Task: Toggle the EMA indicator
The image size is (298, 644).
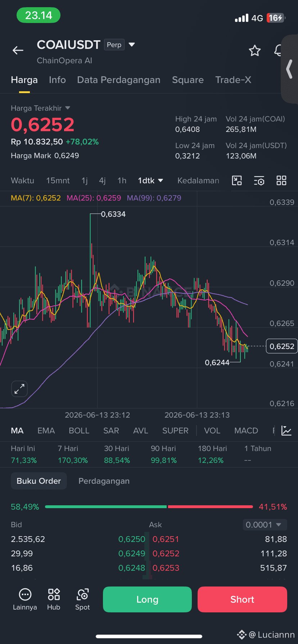Action: [46, 431]
